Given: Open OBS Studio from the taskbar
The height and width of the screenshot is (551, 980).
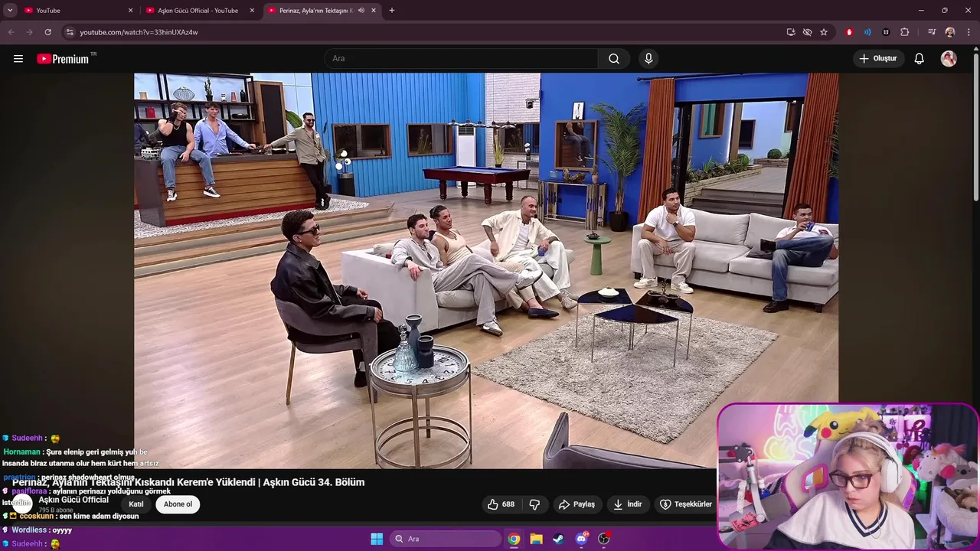Looking at the screenshot, I should (x=604, y=539).
